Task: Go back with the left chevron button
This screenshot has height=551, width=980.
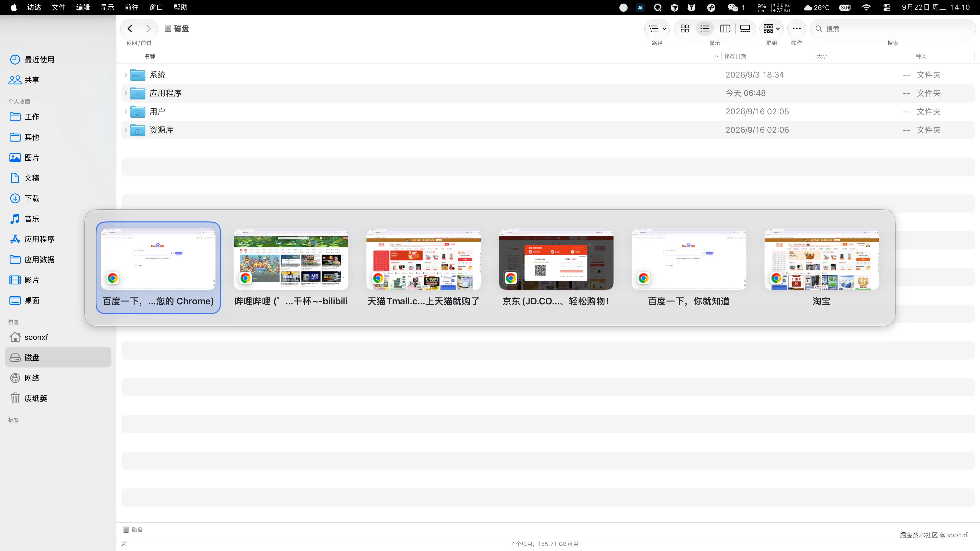Action: pyautogui.click(x=130, y=29)
